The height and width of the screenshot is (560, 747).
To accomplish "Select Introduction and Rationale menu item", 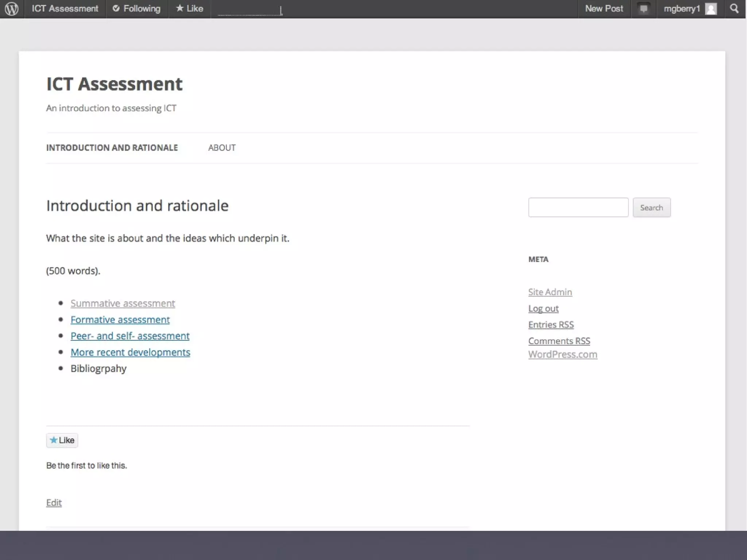I will click(x=112, y=148).
